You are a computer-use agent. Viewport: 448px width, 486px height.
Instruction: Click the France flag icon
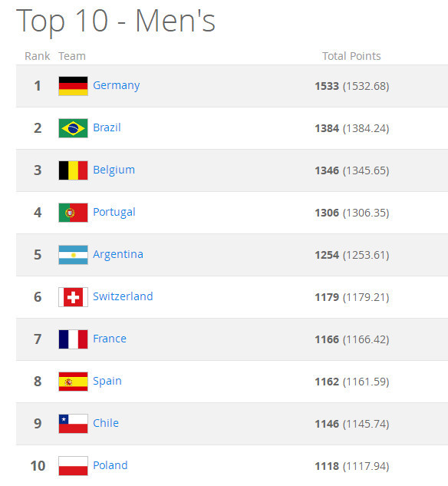click(x=73, y=339)
